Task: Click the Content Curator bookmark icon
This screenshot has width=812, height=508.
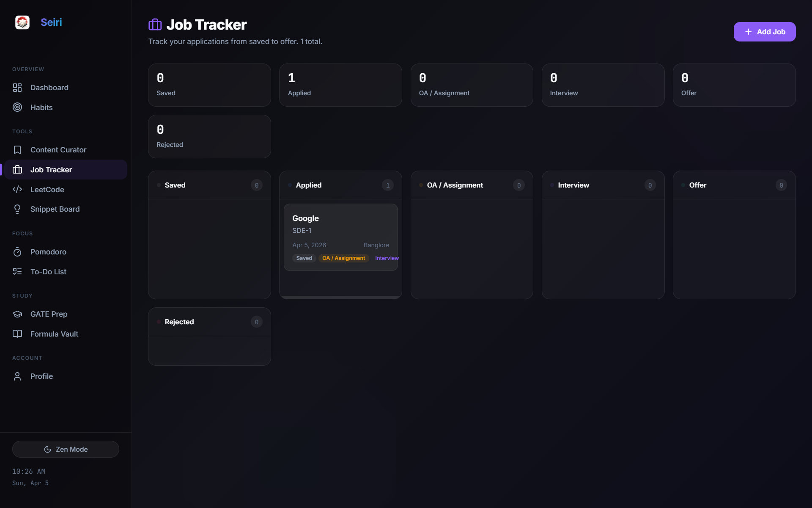Action: (17, 150)
